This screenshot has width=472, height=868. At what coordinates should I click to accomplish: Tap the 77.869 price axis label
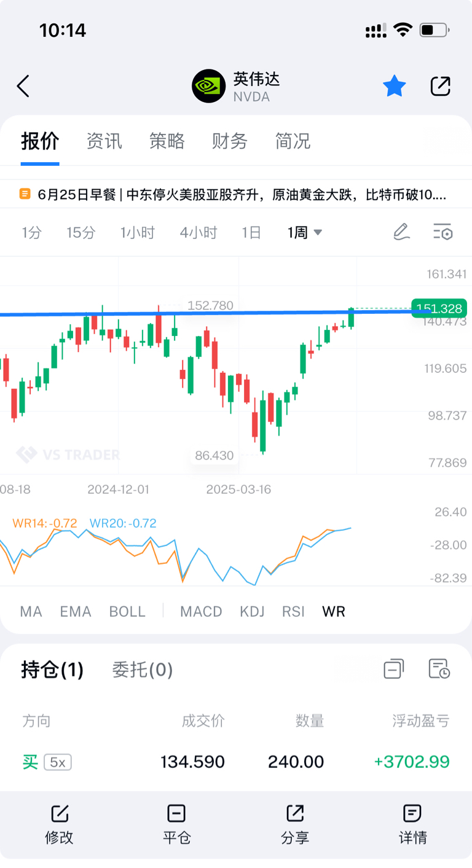click(x=447, y=463)
